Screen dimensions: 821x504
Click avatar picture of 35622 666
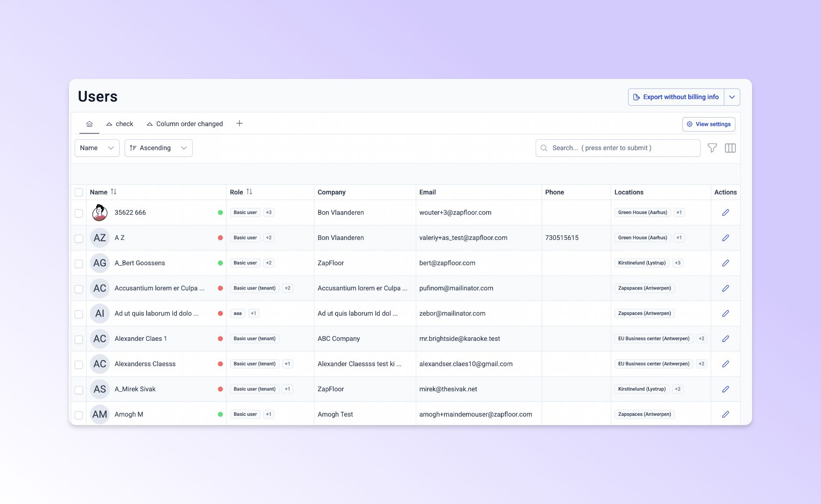(100, 213)
